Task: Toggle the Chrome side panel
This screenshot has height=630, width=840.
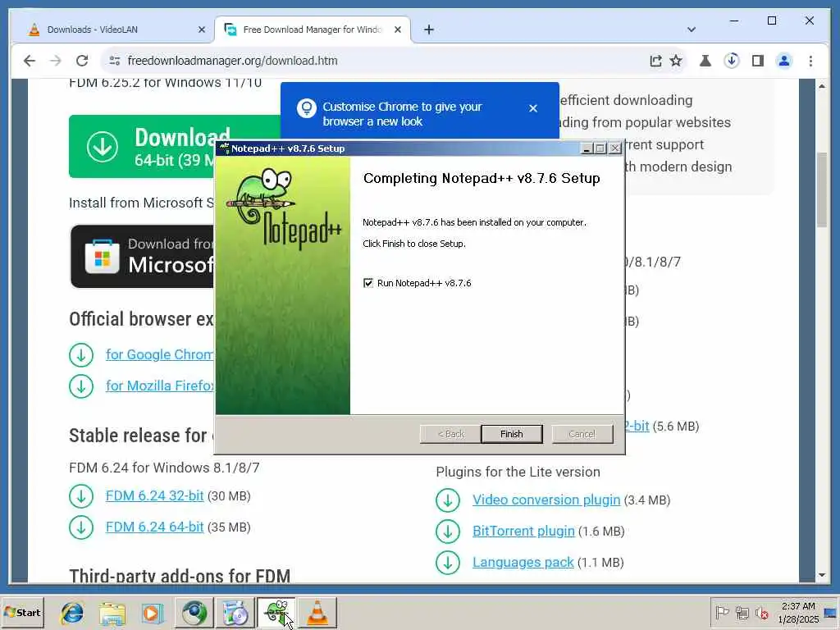Action: [757, 61]
